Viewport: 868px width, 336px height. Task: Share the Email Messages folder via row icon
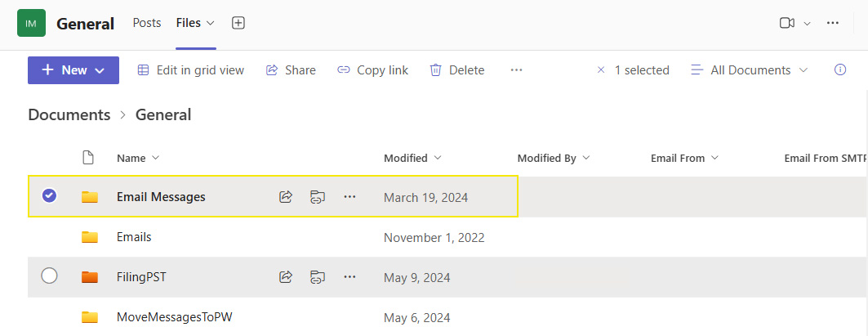coord(286,197)
